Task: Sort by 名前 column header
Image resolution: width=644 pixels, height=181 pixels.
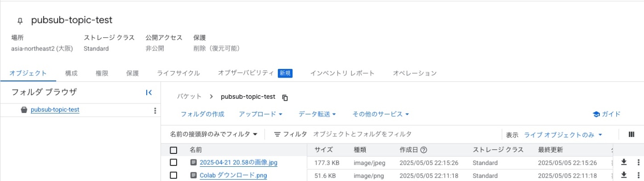Action: tap(195, 150)
